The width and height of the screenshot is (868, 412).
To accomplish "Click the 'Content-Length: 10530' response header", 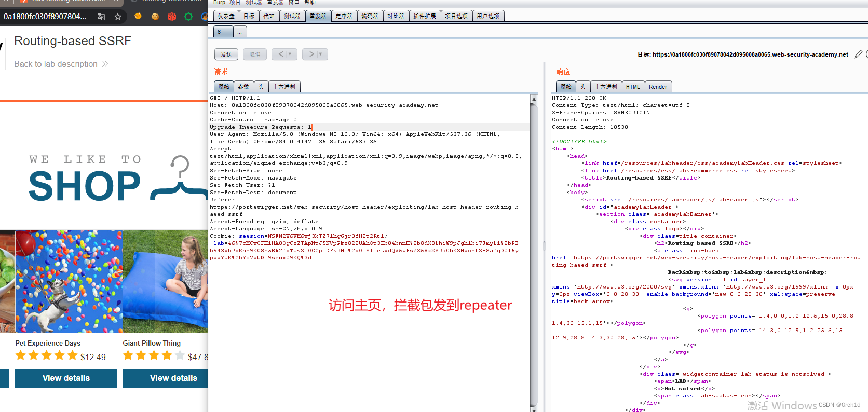I will click(590, 127).
